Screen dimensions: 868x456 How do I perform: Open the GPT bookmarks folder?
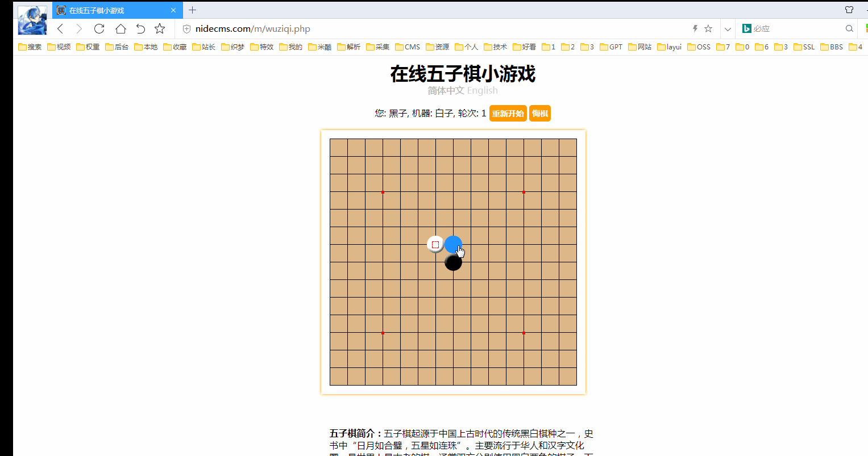coord(611,47)
